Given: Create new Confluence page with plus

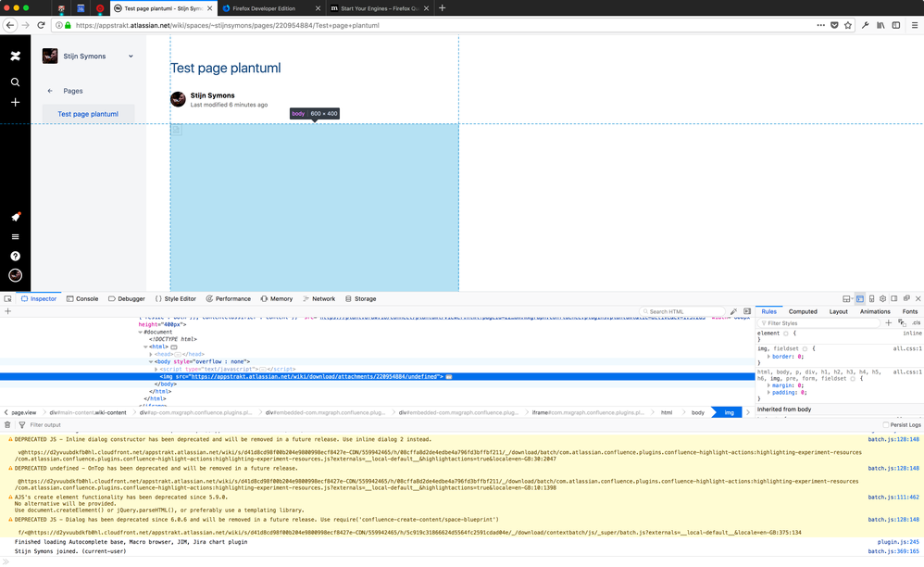Looking at the screenshot, I should (x=16, y=102).
